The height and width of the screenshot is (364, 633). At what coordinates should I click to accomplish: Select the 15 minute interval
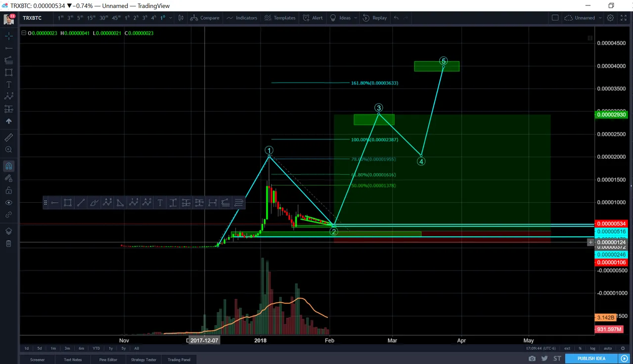click(x=91, y=18)
